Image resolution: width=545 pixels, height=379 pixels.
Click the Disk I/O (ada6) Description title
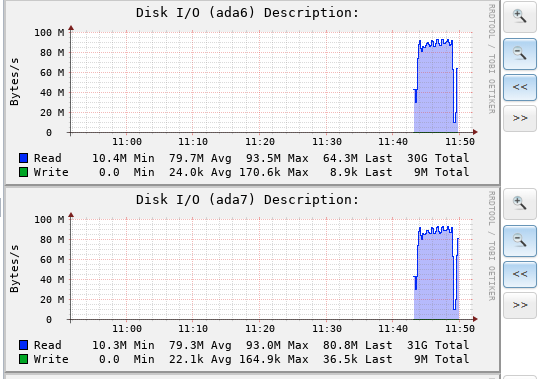[247, 13]
